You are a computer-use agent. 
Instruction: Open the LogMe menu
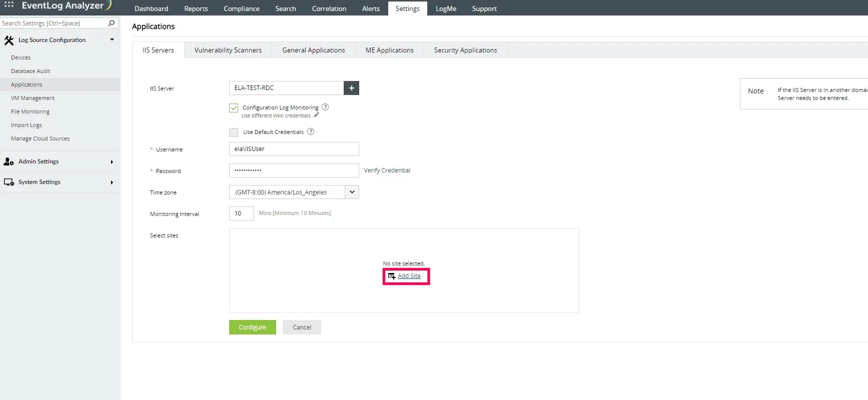pyautogui.click(x=446, y=8)
